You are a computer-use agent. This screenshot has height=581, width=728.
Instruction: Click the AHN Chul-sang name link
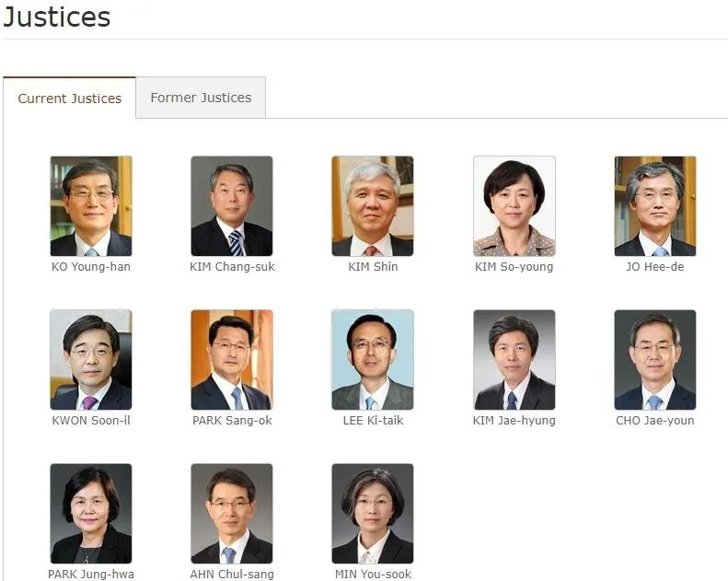click(x=232, y=574)
